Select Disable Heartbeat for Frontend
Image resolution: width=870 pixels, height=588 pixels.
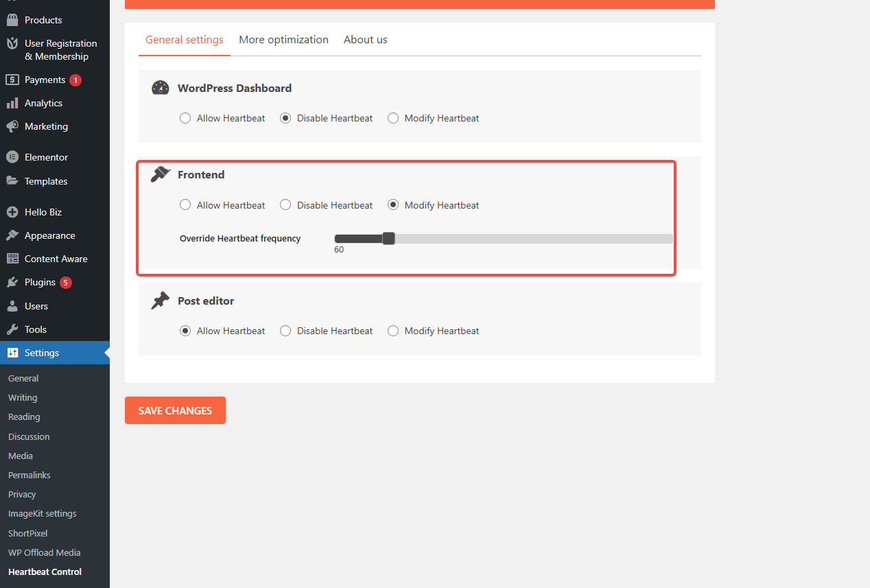[x=285, y=204]
